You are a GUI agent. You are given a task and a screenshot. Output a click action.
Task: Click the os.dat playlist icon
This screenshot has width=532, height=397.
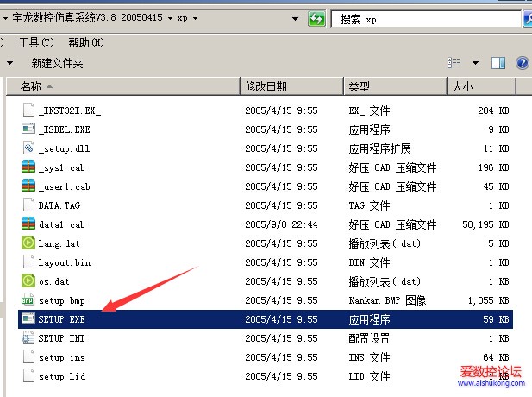[28, 281]
